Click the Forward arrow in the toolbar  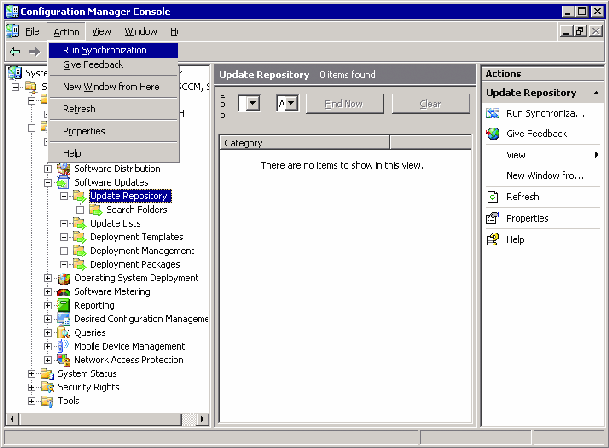click(x=35, y=51)
